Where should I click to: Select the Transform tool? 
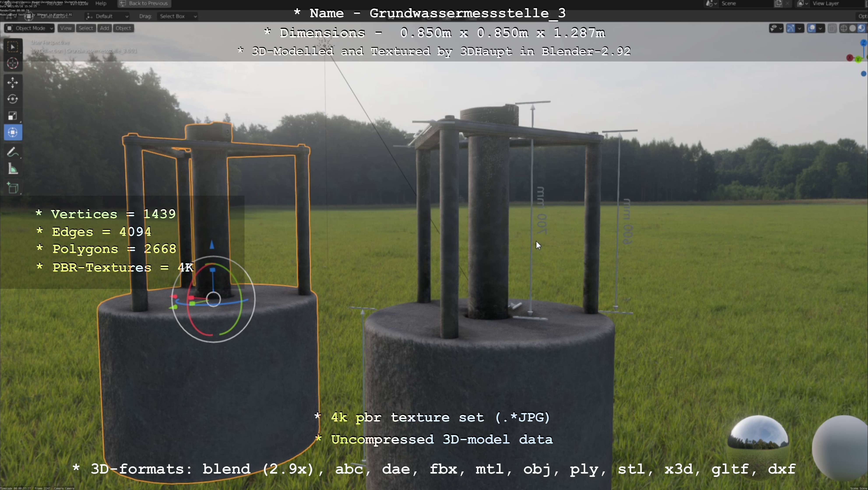13,132
